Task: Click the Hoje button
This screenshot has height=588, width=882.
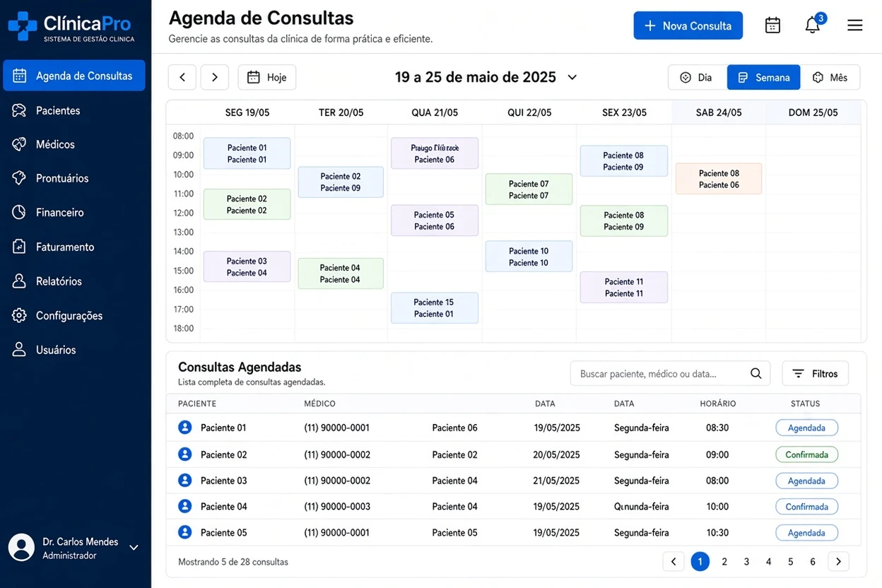Action: 267,77
